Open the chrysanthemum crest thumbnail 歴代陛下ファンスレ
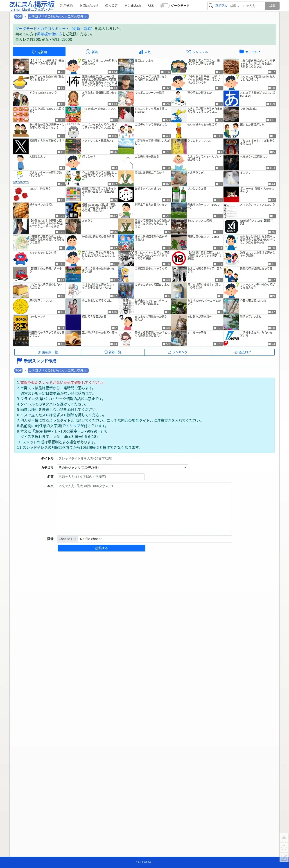Screen dimensions: 289x868 coord(20,306)
